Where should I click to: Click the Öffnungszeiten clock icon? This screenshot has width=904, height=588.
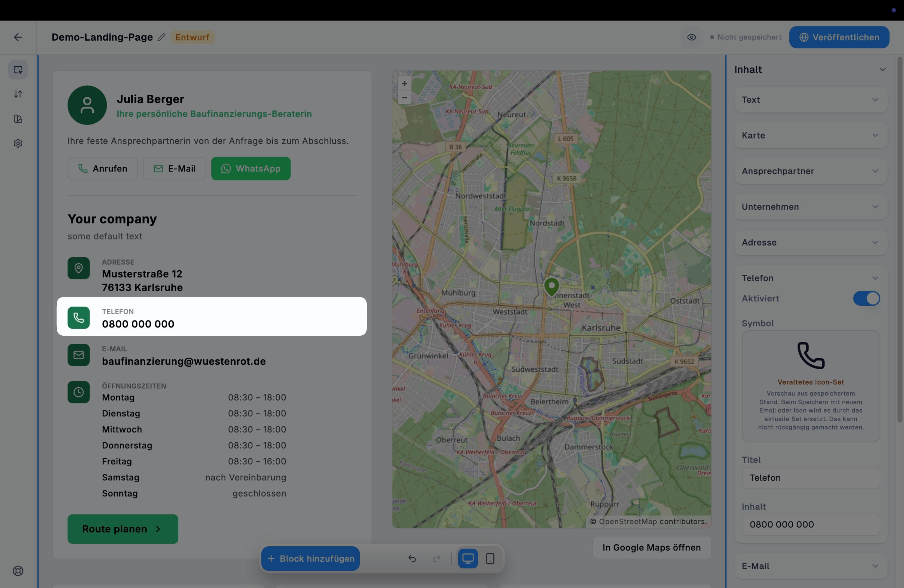79,392
